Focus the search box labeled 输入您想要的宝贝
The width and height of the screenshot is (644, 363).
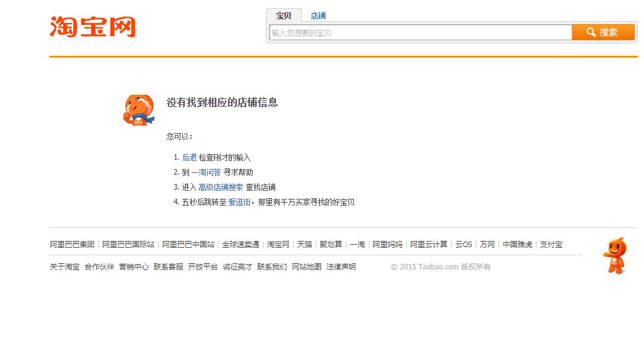[420, 33]
